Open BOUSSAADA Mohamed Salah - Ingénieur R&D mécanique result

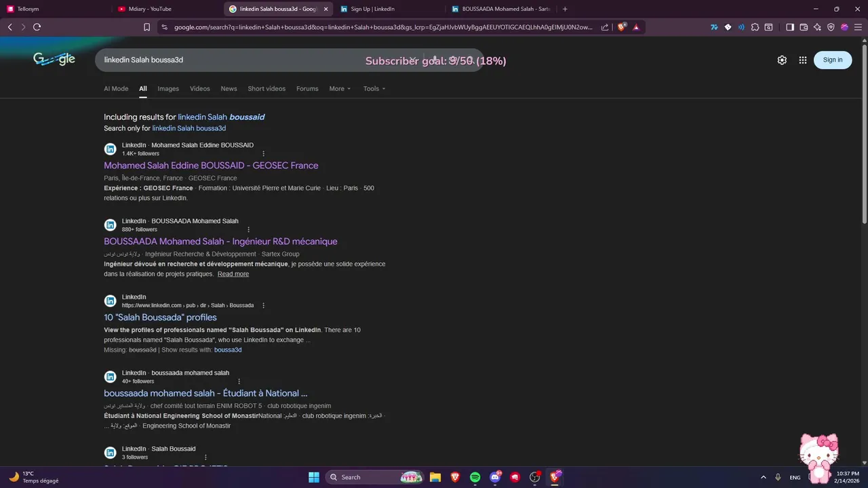pos(220,241)
